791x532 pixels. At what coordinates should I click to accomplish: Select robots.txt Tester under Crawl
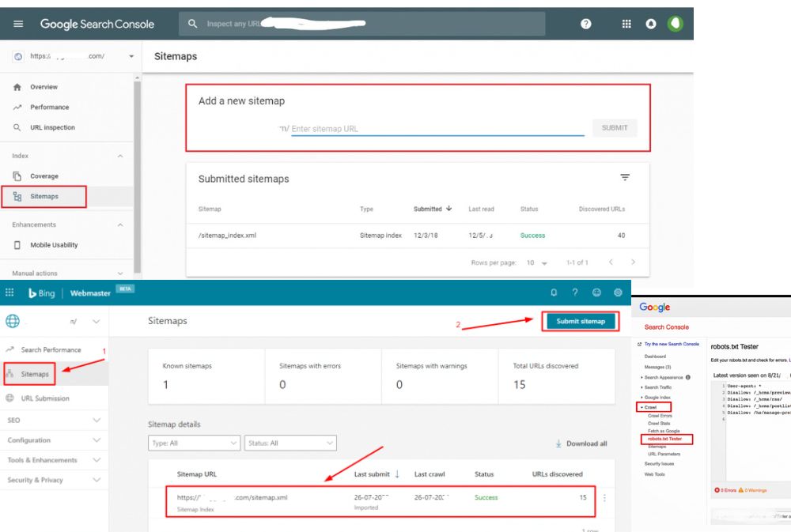coord(666,439)
